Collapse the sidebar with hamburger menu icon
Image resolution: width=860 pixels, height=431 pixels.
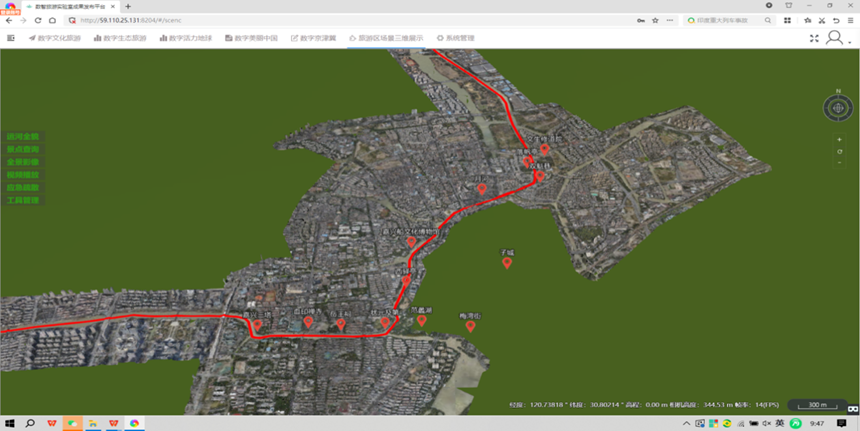point(11,38)
